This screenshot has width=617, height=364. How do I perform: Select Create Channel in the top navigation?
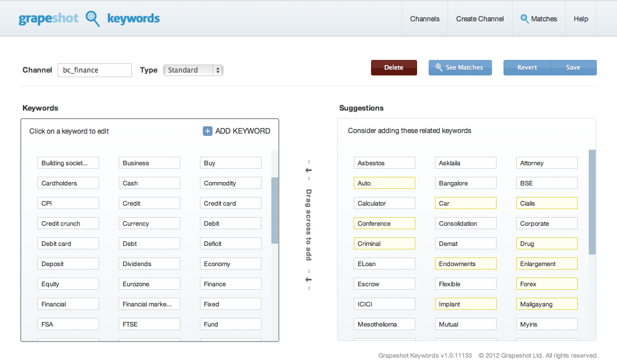click(x=479, y=18)
